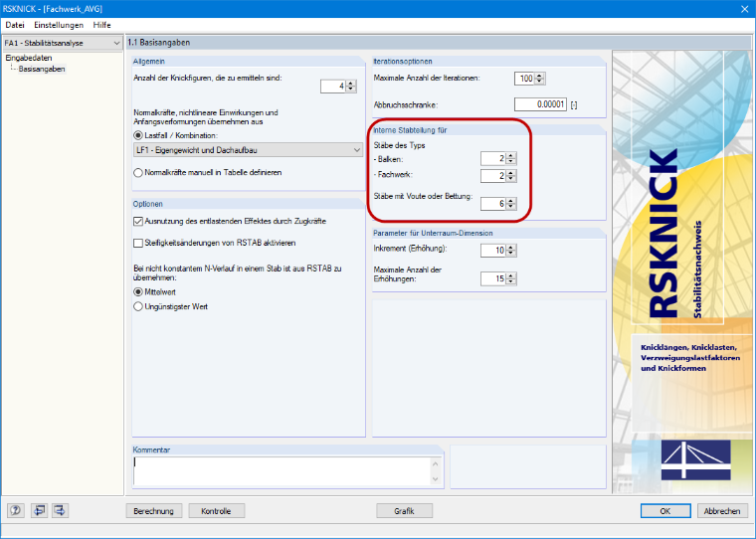The image size is (756, 539).
Task: Increase Maximale Anzahl der Erhöhungen
Action: [511, 275]
